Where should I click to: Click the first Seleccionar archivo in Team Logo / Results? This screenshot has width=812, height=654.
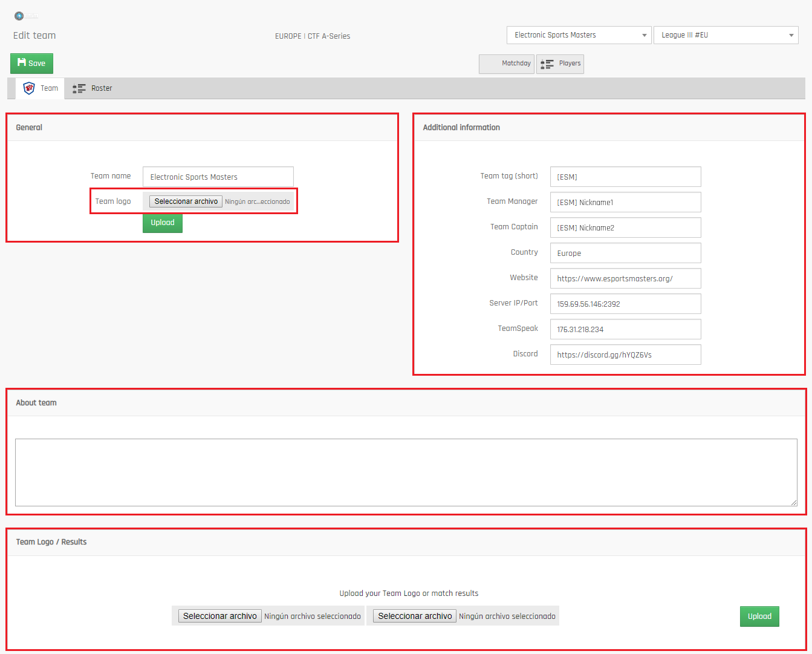pyautogui.click(x=220, y=616)
